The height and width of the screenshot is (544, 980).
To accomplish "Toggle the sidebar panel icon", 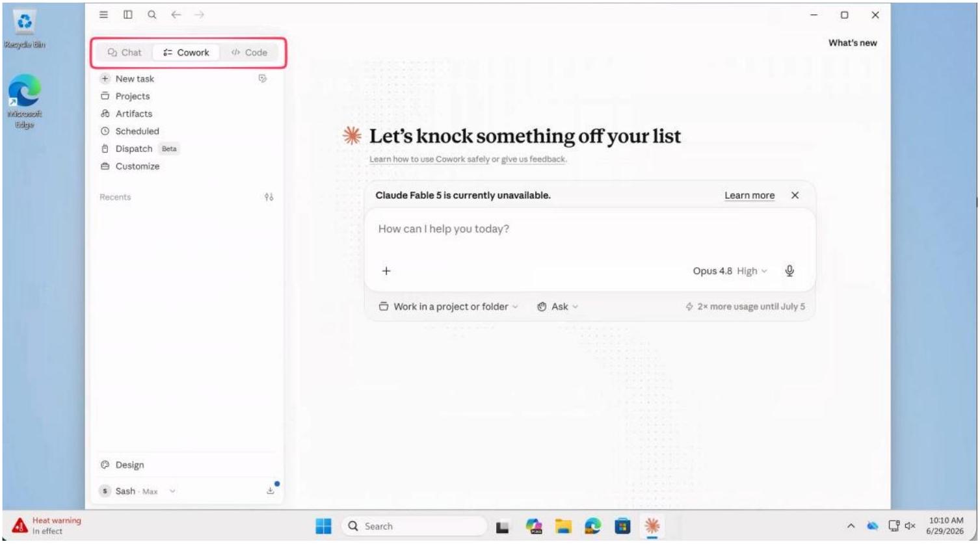I will pyautogui.click(x=127, y=14).
